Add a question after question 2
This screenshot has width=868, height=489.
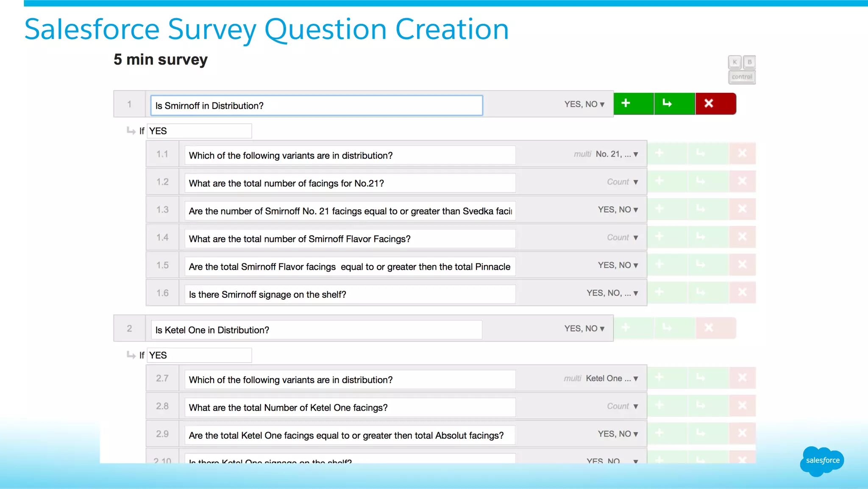click(634, 328)
